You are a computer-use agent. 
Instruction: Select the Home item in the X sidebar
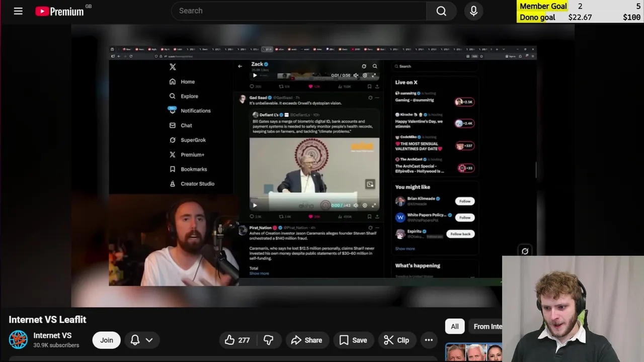coord(182,81)
